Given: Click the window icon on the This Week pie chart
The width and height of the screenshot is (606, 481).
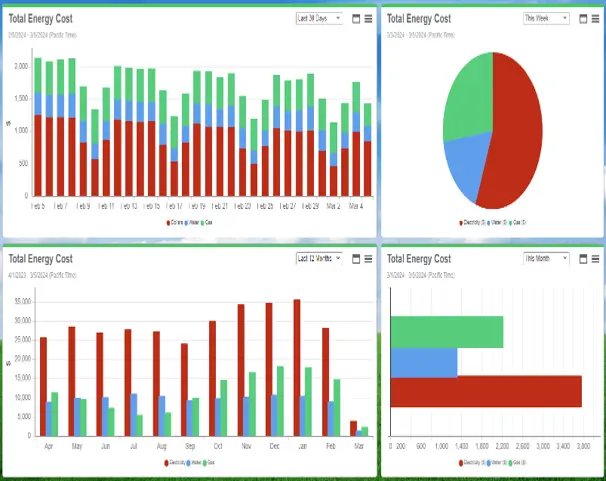Looking at the screenshot, I should pyautogui.click(x=581, y=18).
